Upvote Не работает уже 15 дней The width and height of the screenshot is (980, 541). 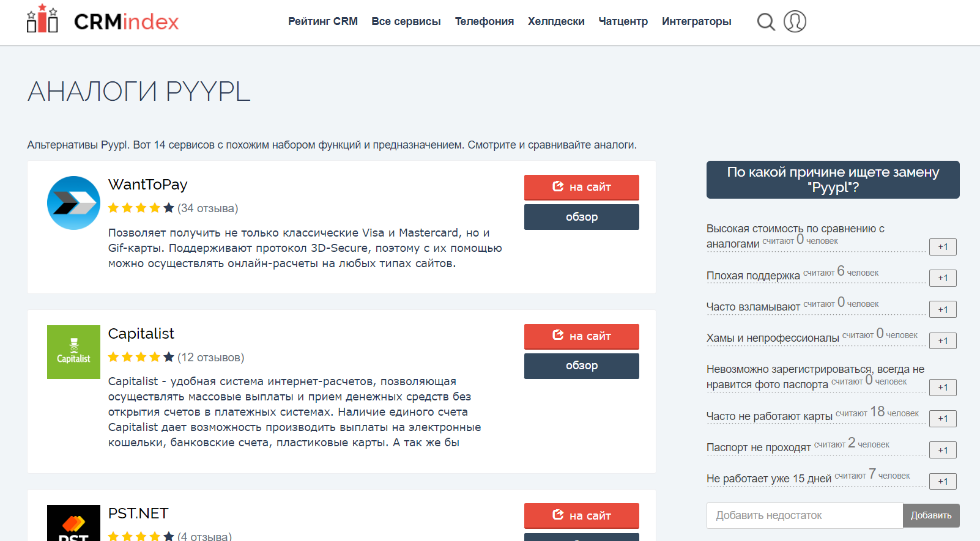[943, 481]
